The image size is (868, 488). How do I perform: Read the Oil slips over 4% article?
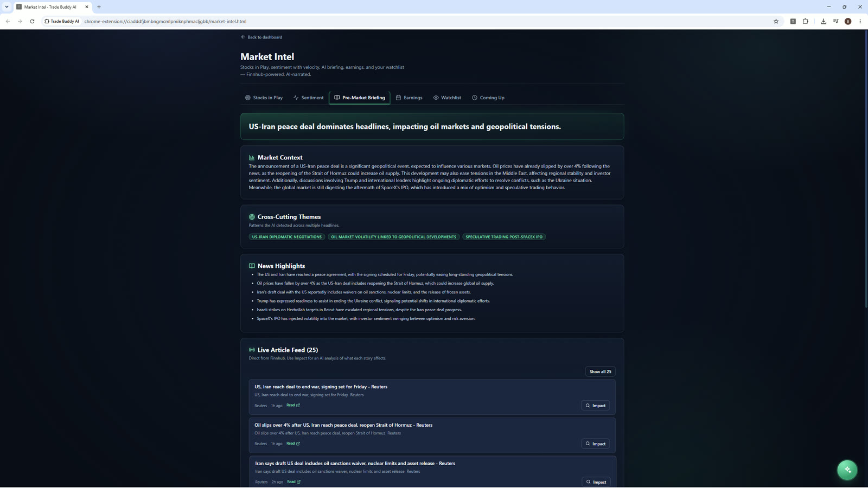click(x=293, y=444)
